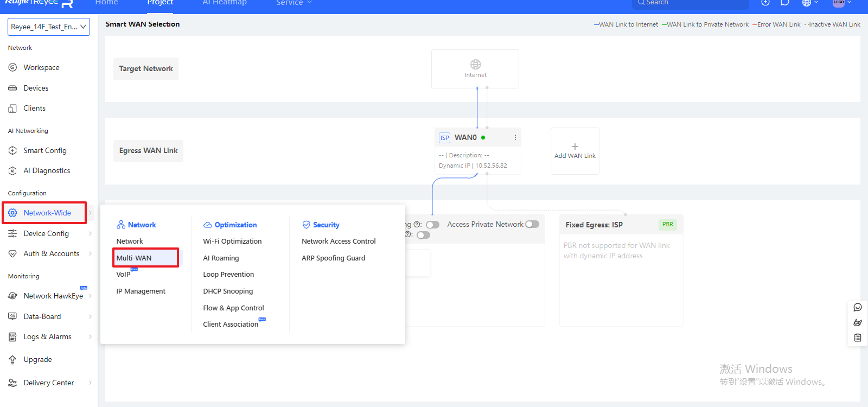Open Workspace in the sidebar

point(41,68)
